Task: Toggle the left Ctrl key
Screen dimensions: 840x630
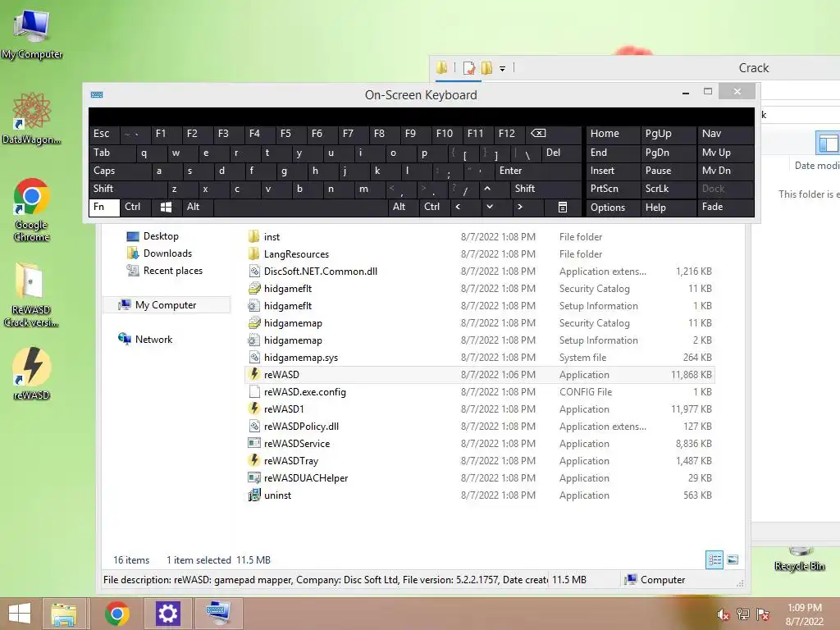Action: coord(135,207)
